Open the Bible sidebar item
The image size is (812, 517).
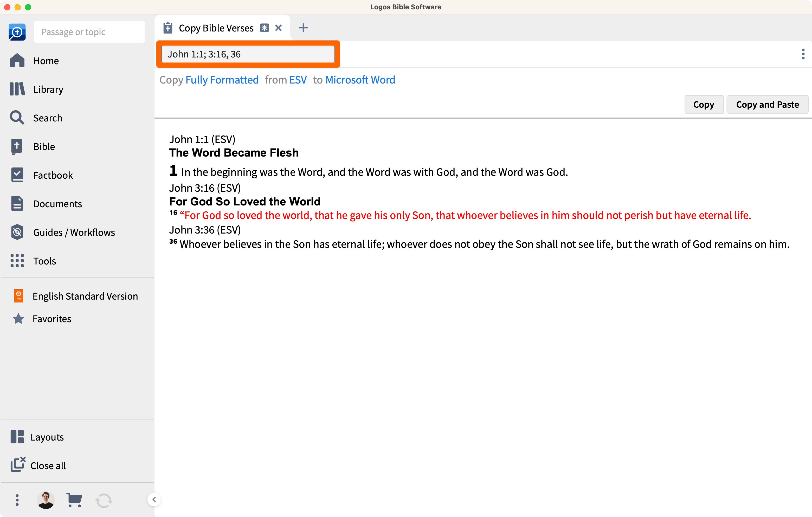32,146
